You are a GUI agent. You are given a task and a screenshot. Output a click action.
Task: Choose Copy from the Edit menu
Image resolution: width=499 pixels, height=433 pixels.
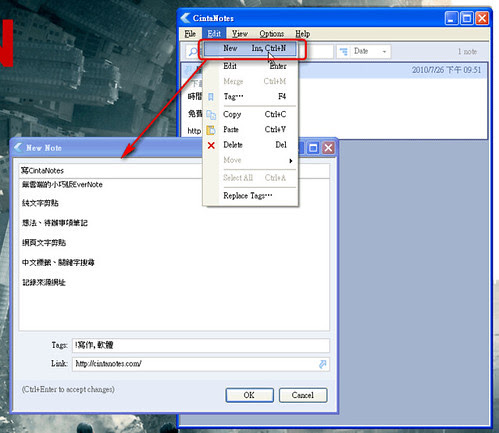(250, 114)
